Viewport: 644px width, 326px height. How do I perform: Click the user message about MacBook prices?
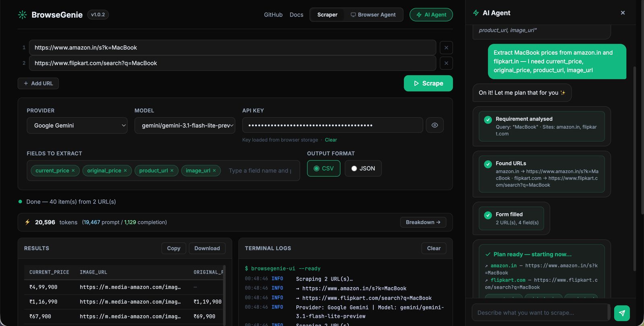[557, 62]
